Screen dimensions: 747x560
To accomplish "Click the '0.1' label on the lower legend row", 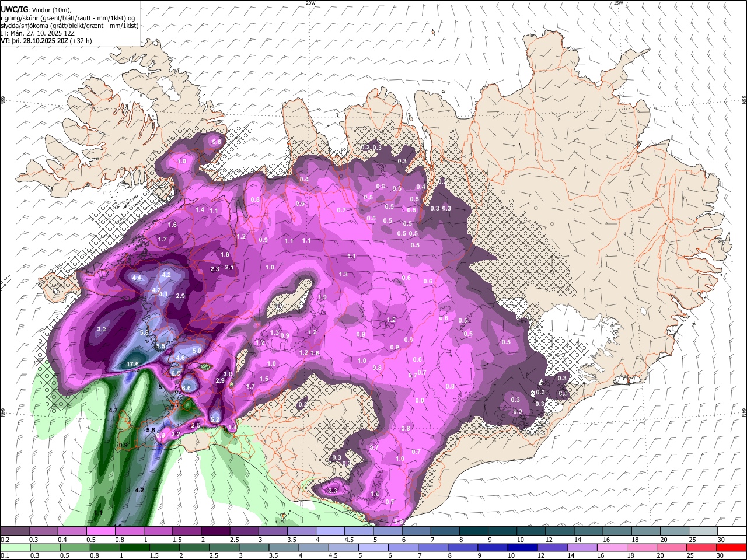I will pos(5,556).
